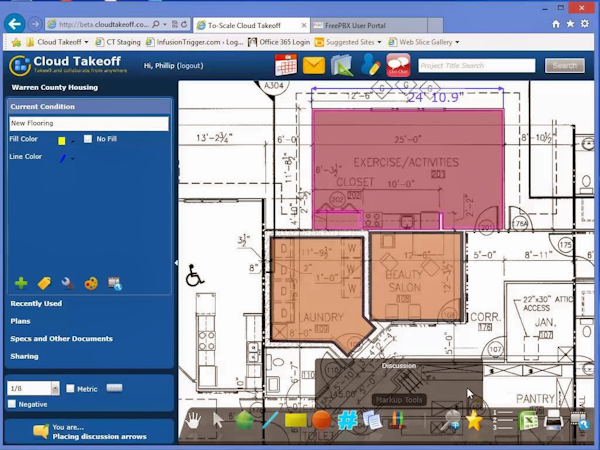This screenshot has height=450, width=600.
Task: Select the hand pan tool
Action: [194, 421]
